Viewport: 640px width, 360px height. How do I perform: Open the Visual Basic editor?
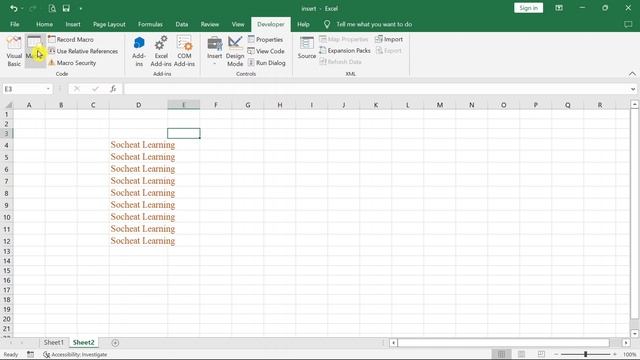click(14, 51)
